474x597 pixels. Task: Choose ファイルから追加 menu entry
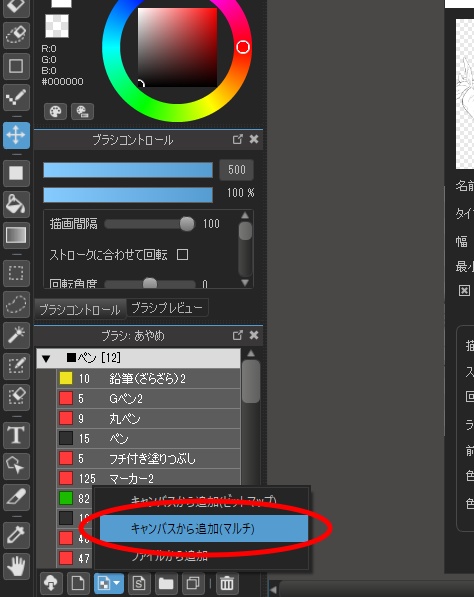(203, 556)
